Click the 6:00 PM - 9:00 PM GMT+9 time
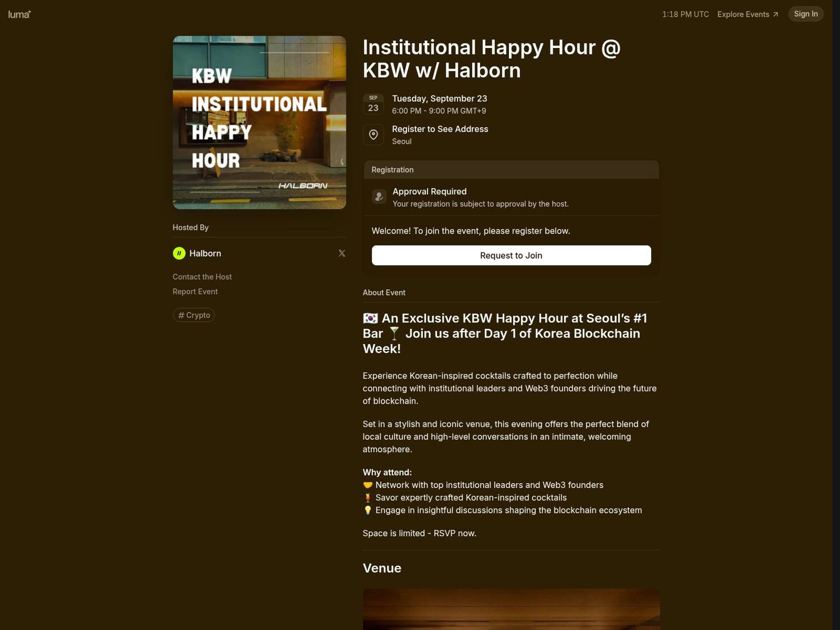 click(439, 111)
